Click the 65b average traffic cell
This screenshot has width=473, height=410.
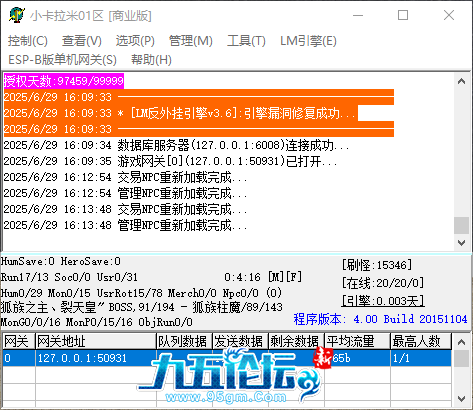tap(357, 358)
